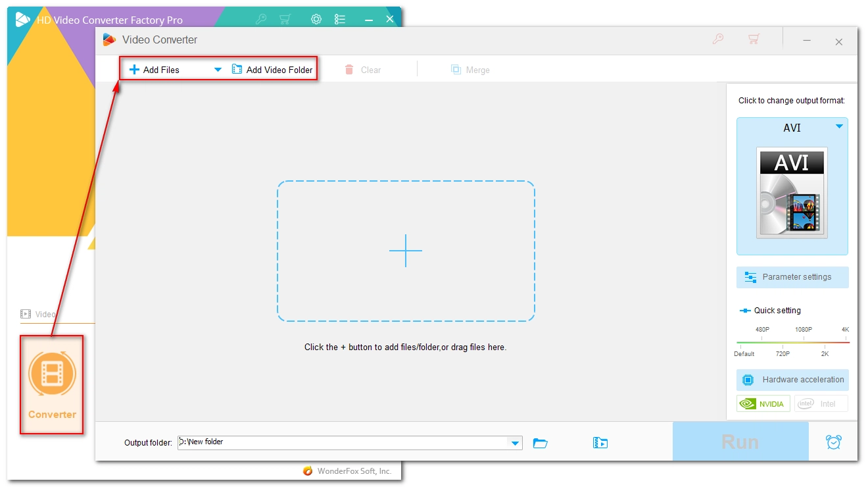
Task: Set quick setting slider to 1080P
Action: coord(804,330)
